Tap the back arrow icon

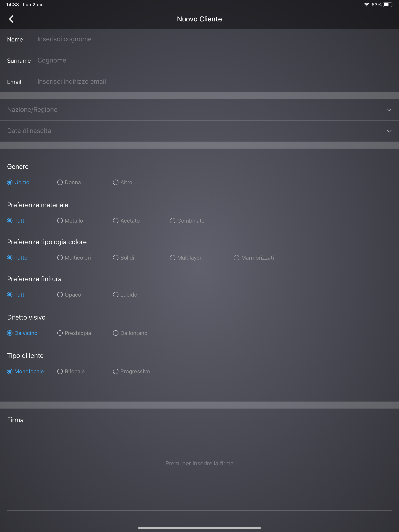(11, 19)
